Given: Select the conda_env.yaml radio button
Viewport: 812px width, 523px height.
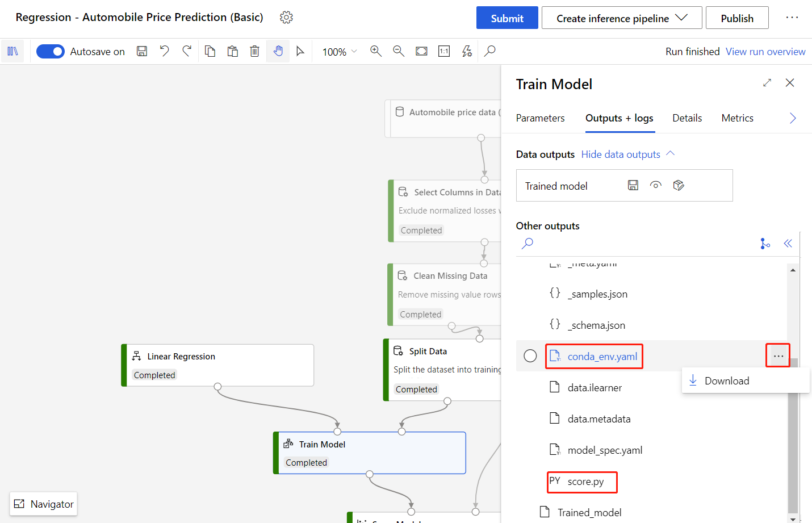Looking at the screenshot, I should point(530,356).
